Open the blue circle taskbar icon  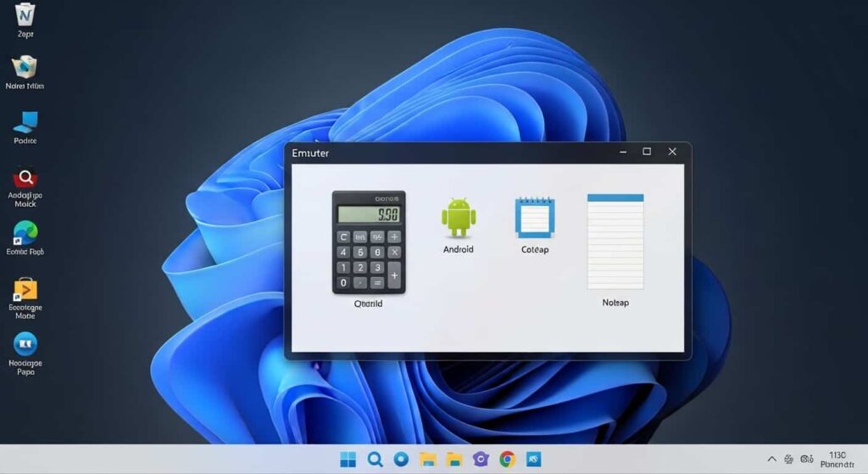point(401,459)
